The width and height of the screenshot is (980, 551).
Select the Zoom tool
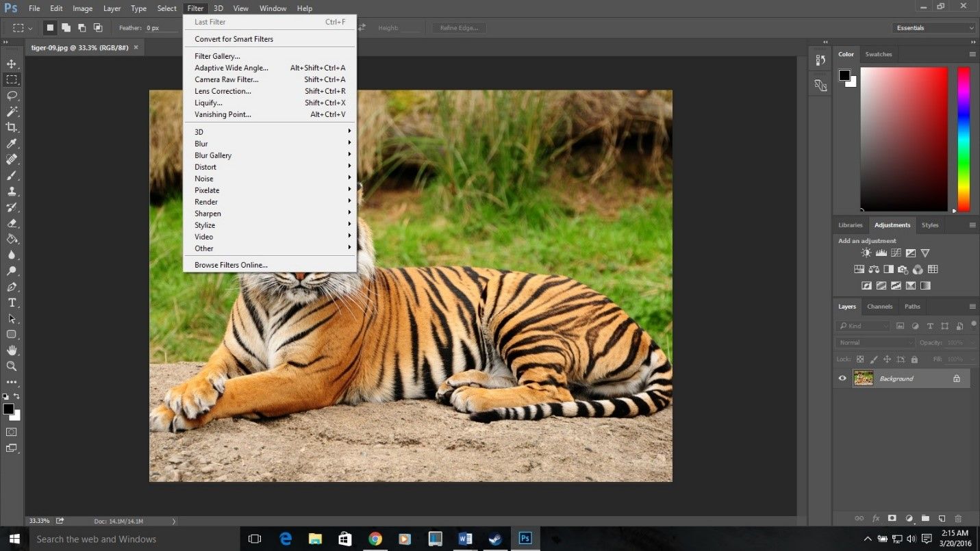click(x=12, y=366)
